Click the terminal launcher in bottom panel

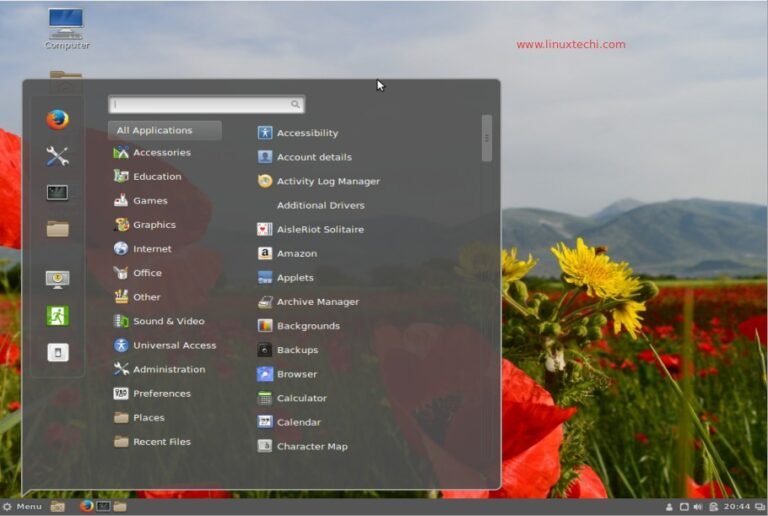pyautogui.click(x=103, y=506)
